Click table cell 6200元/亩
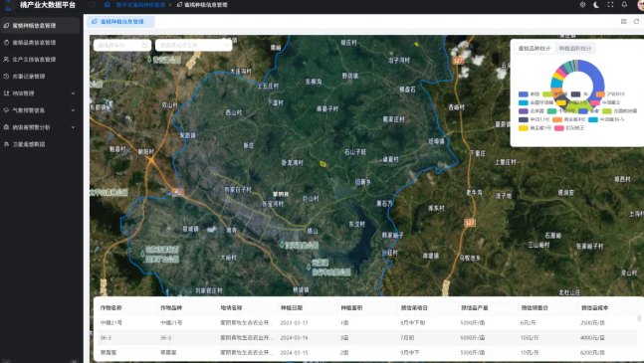The width and height of the screenshot is (644, 363). tap(592, 352)
